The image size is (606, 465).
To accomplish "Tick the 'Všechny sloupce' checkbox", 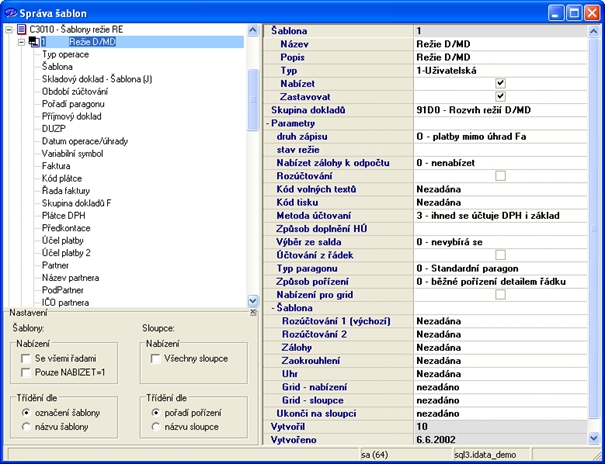I will [157, 357].
